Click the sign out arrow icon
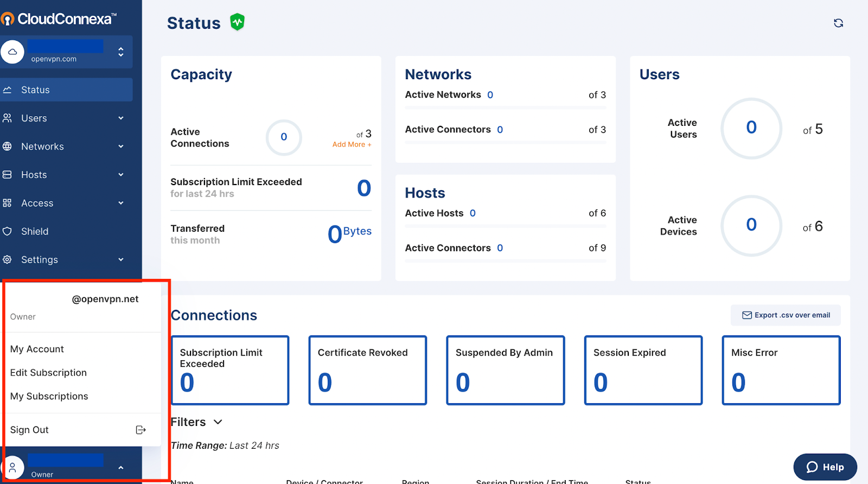Screen dimensions: 868x484 (x=141, y=430)
